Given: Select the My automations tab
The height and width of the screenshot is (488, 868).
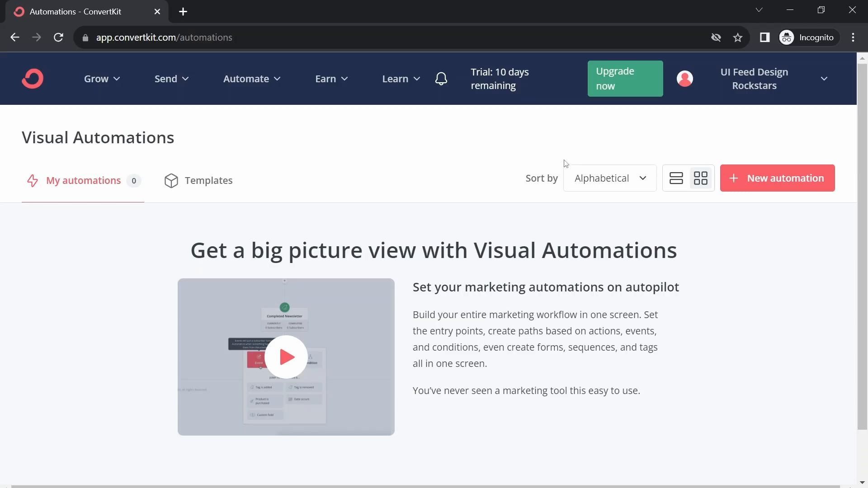Looking at the screenshot, I should 83,180.
